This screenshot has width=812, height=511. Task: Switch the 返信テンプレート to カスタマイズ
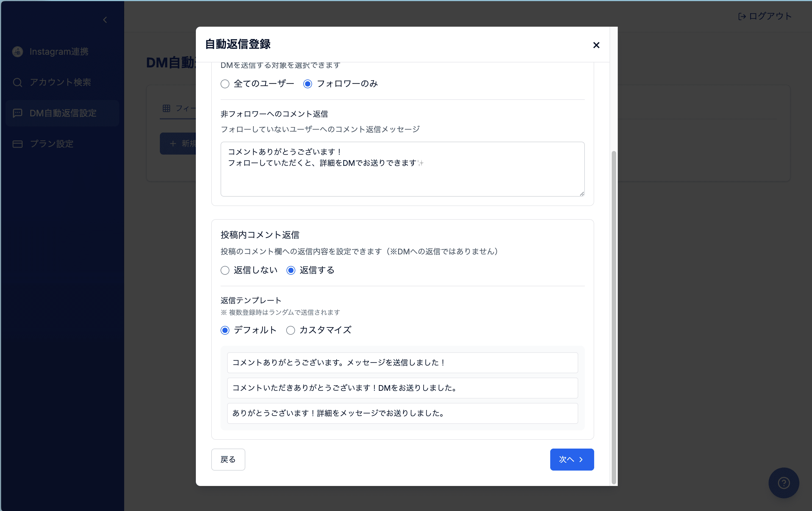coord(290,330)
